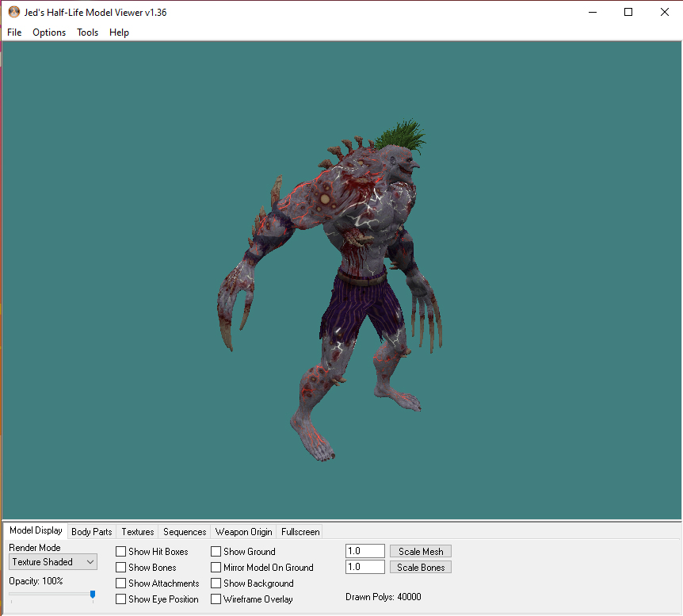This screenshot has width=683, height=616.
Task: Click the Half-Life app icon in title bar
Action: pos(14,12)
